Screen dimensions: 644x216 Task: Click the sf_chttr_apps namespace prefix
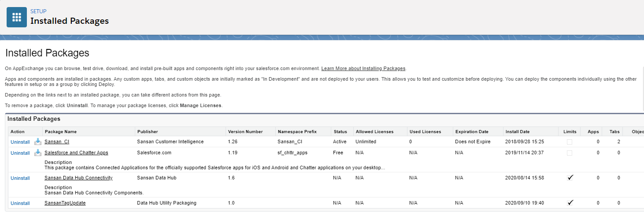point(292,153)
